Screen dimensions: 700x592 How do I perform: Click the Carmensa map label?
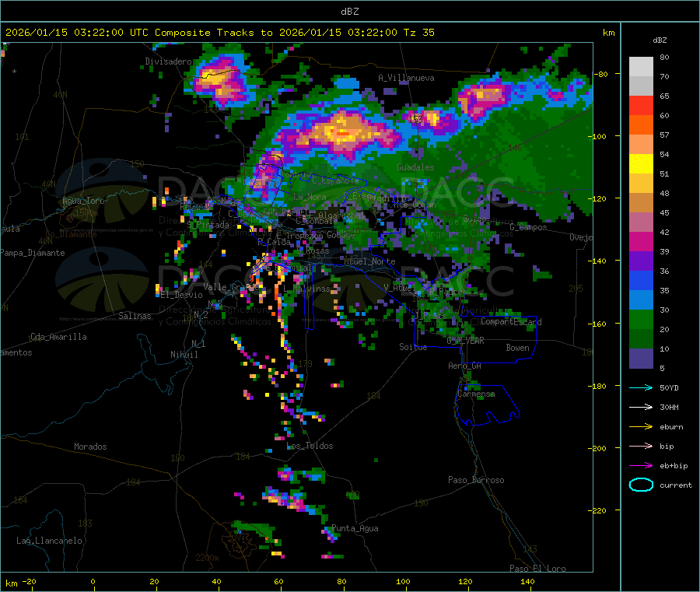tap(476, 394)
